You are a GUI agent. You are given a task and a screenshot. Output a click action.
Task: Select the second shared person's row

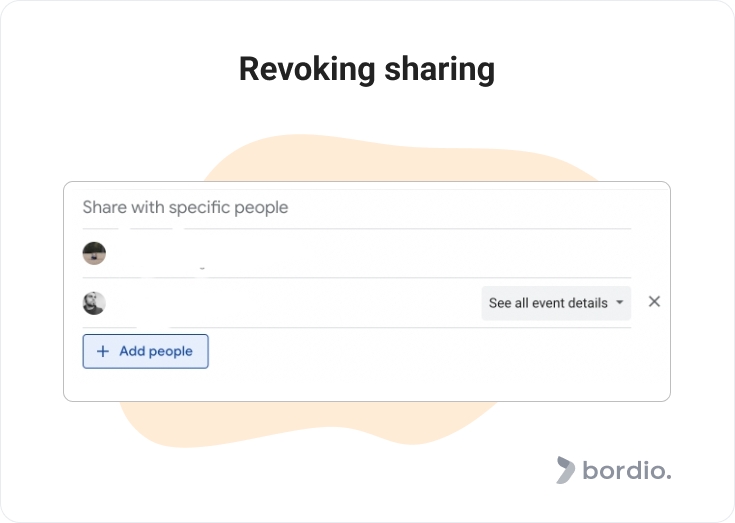(x=357, y=303)
